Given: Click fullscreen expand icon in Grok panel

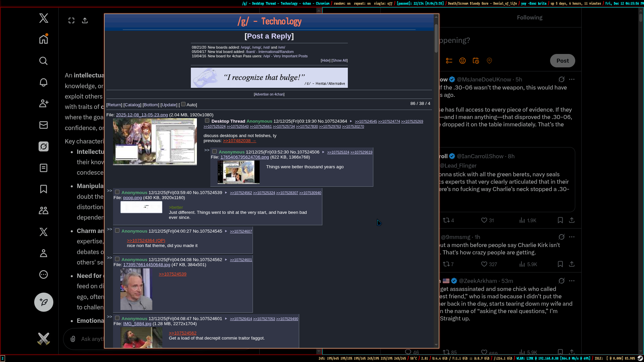Looking at the screenshot, I should tap(71, 21).
